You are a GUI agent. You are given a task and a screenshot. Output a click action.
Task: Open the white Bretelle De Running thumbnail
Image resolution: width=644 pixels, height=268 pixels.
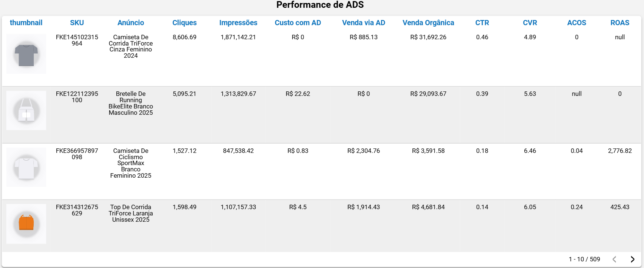tap(26, 110)
